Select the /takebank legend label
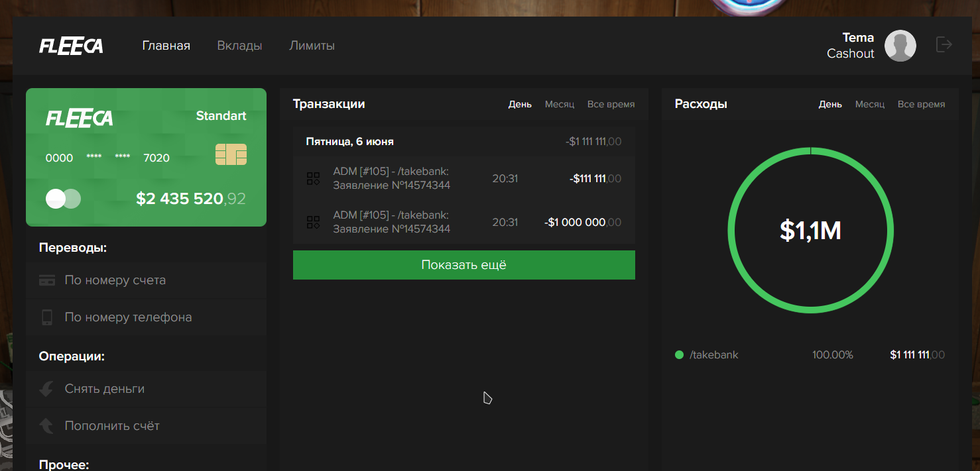 point(713,355)
